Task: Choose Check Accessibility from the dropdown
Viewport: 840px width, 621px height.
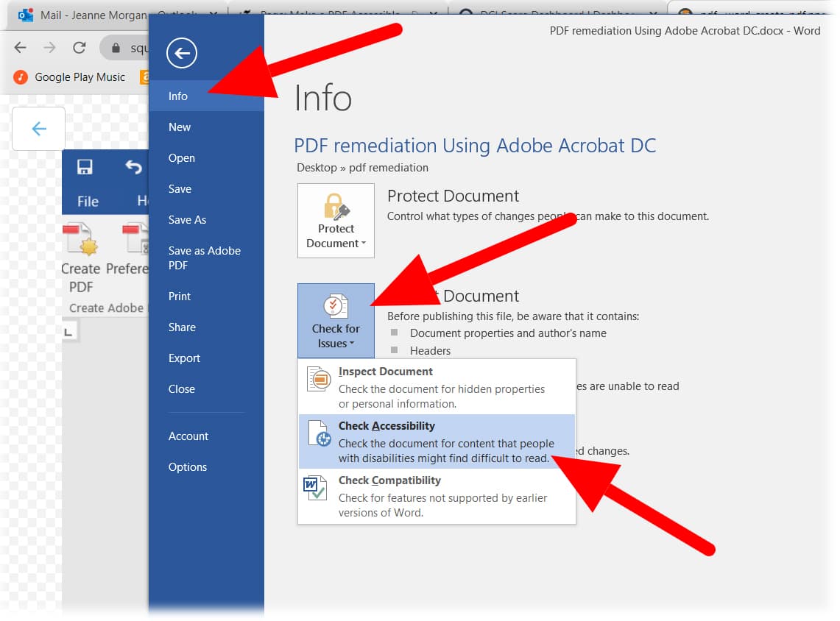Action: pyautogui.click(x=437, y=441)
